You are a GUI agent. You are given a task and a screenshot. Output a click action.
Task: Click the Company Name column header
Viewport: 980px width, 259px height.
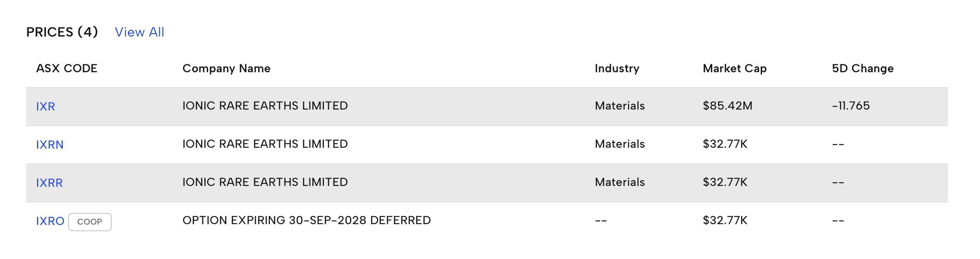(x=226, y=68)
